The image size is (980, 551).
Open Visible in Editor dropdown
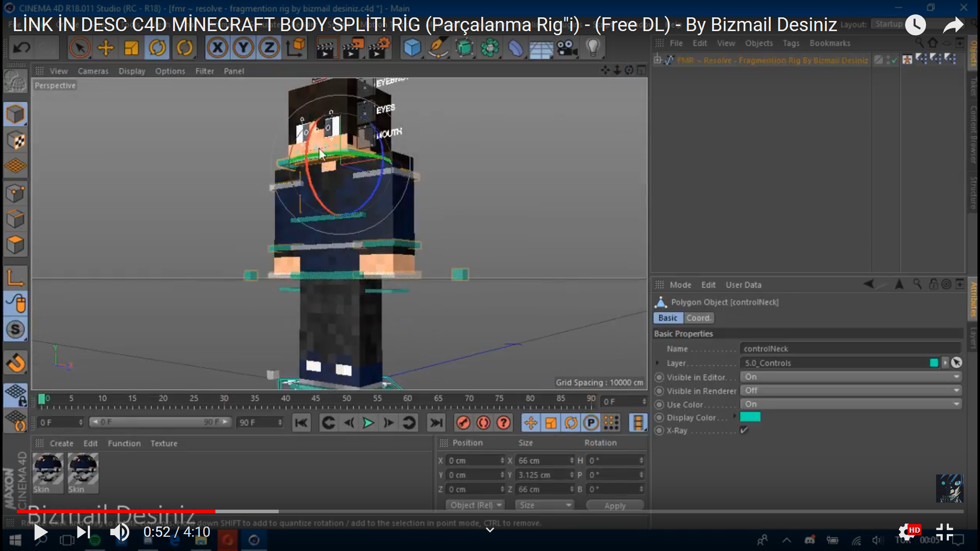tap(851, 377)
